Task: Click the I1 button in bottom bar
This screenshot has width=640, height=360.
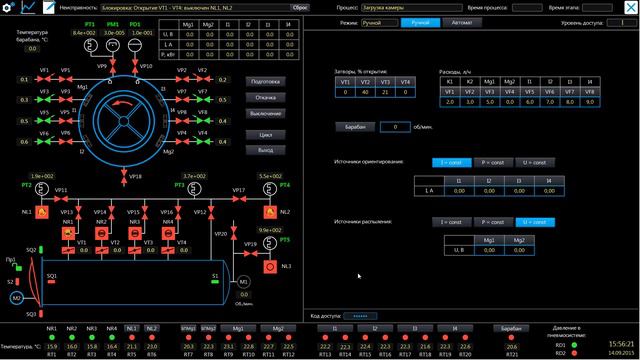Action: click(335, 328)
